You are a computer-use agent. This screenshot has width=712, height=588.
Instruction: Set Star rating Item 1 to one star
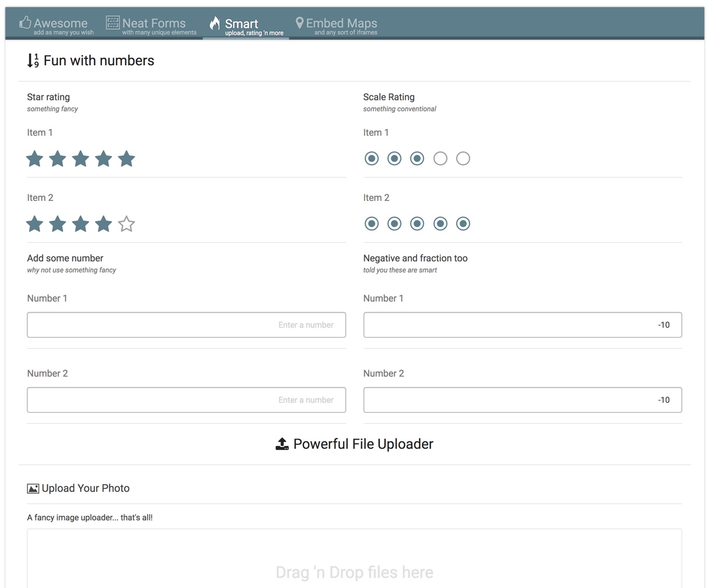[x=35, y=158]
